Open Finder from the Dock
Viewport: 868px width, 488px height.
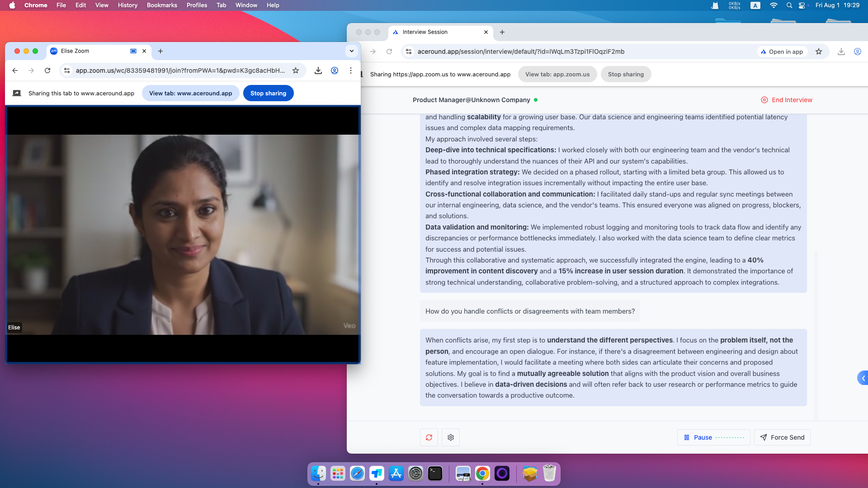click(318, 474)
